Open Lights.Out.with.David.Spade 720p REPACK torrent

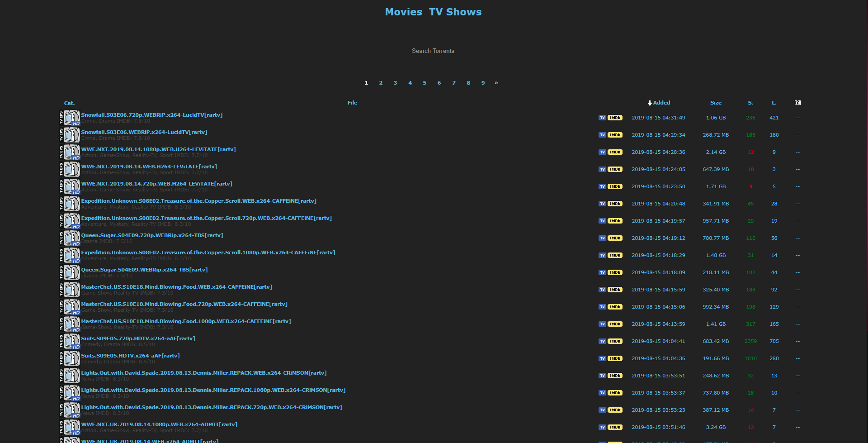tap(212, 407)
